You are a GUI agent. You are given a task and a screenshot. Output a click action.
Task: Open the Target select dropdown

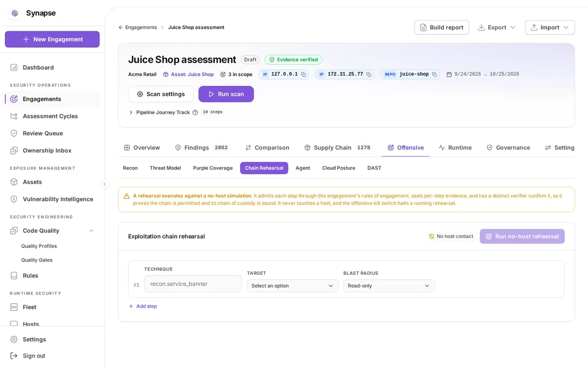tap(293, 286)
